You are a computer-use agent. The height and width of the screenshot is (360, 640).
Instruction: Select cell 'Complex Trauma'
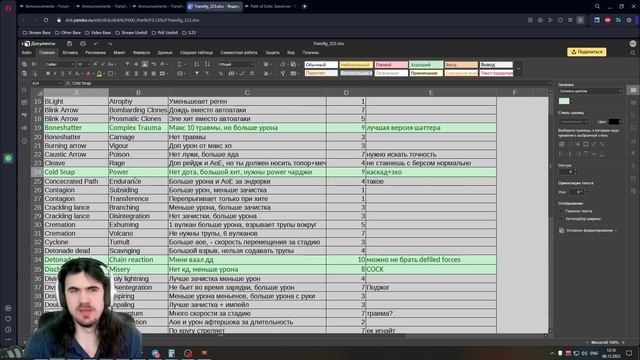pyautogui.click(x=138, y=128)
